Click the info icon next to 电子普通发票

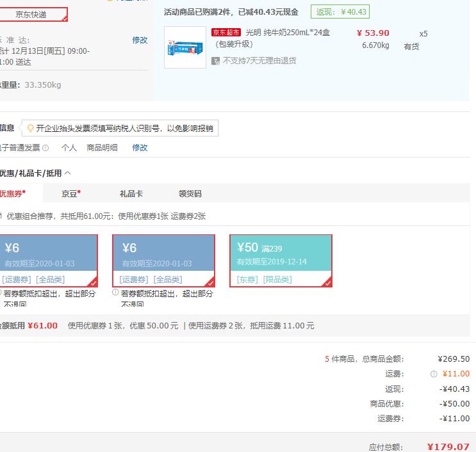click(45, 148)
